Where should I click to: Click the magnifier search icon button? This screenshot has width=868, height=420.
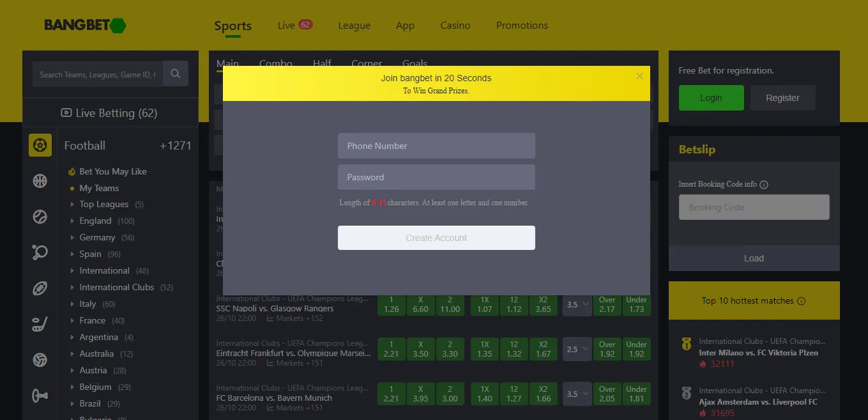(175, 74)
